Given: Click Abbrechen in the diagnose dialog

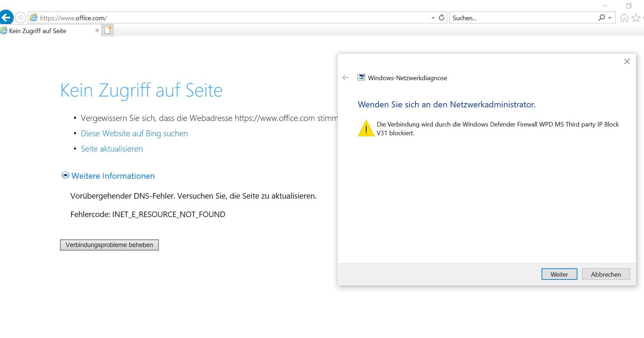Looking at the screenshot, I should tap(606, 274).
